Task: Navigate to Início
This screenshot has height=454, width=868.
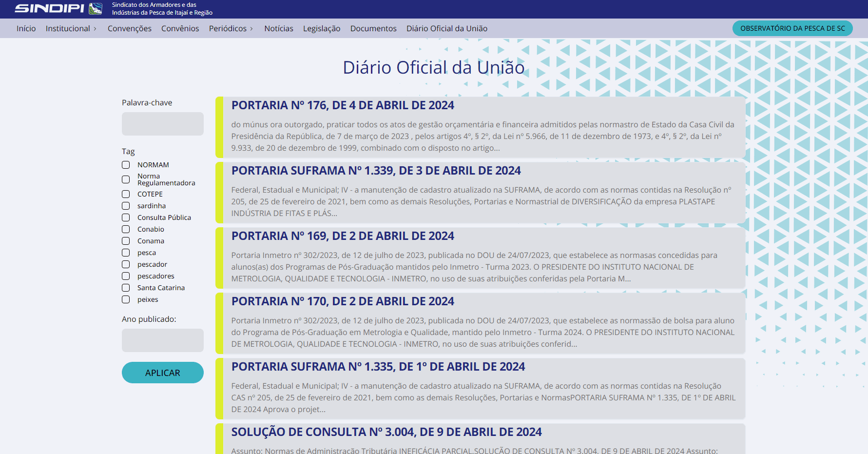Action: [26, 29]
